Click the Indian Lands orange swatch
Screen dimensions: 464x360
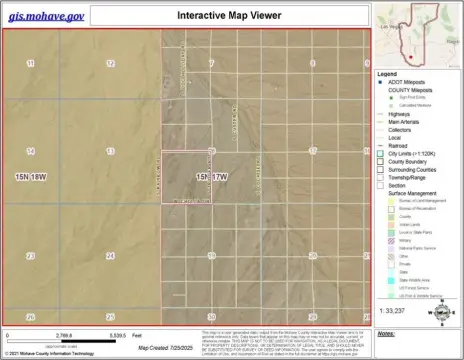[x=391, y=225]
